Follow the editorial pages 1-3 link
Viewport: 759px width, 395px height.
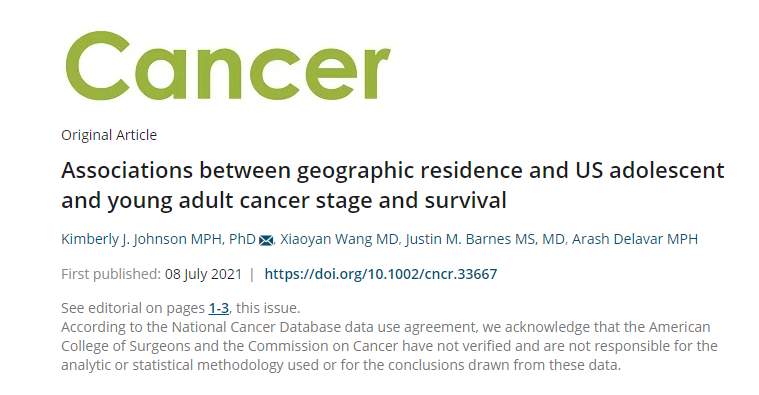[x=219, y=308]
